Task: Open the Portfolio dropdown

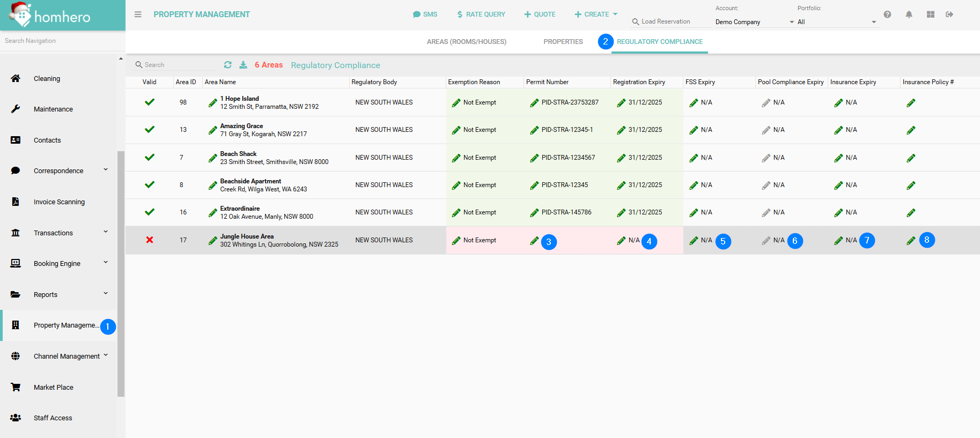Action: pyautogui.click(x=836, y=22)
